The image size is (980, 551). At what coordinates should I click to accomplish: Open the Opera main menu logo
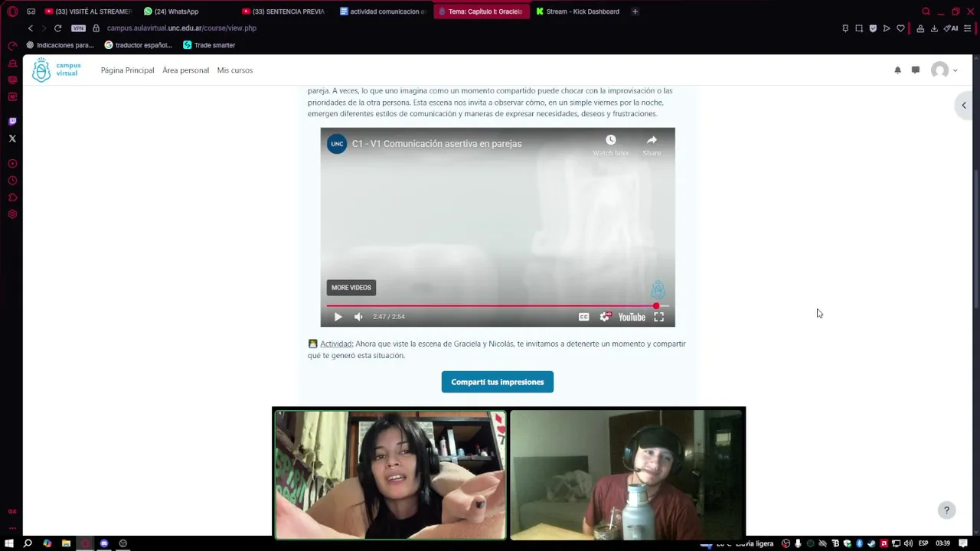(12, 11)
